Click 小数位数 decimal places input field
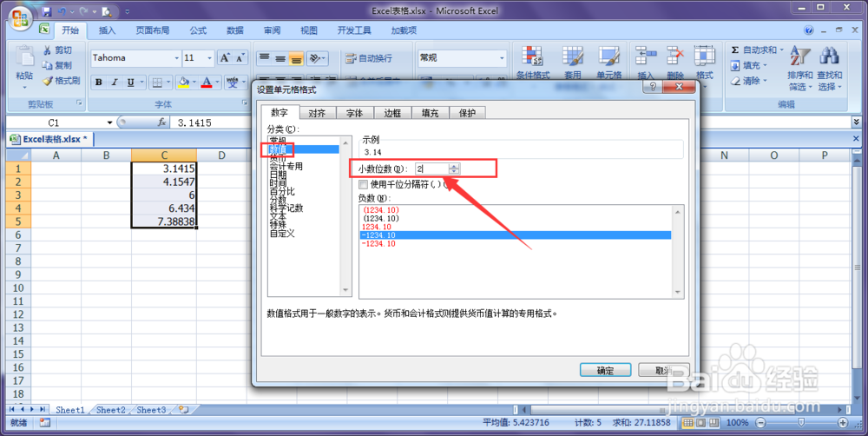This screenshot has width=868, height=436. pyautogui.click(x=432, y=168)
